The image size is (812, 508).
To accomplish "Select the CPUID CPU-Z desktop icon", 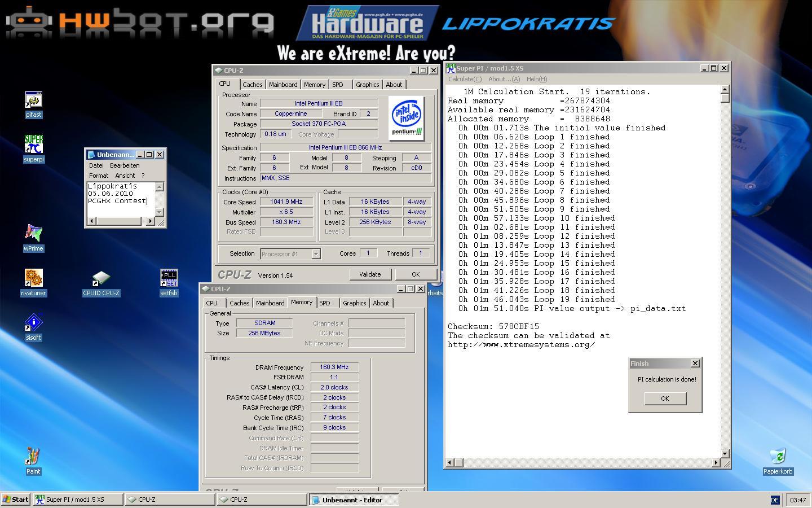I will (x=101, y=283).
